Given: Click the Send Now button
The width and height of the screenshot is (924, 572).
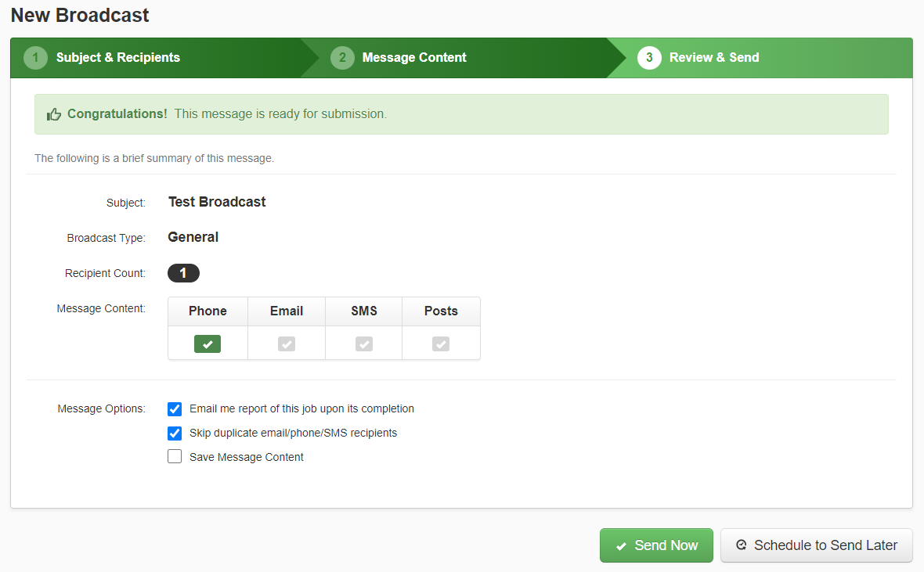Looking at the screenshot, I should (x=656, y=545).
